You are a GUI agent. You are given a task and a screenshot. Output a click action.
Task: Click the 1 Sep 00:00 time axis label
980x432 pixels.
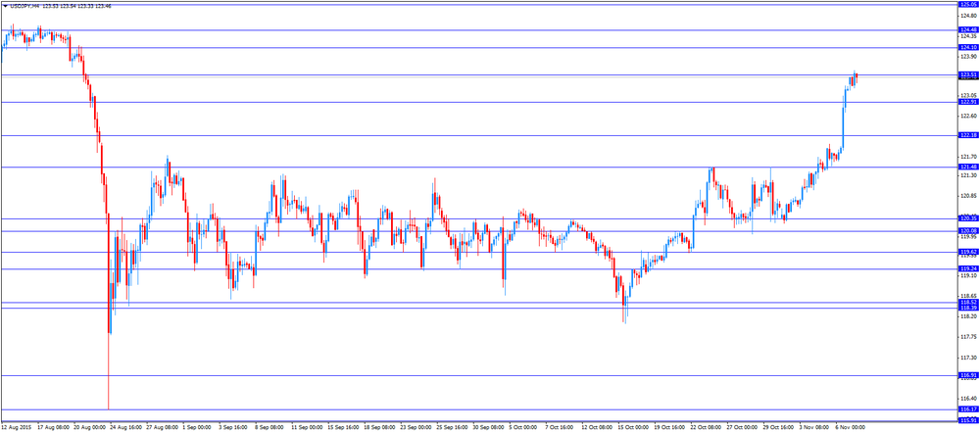(198, 428)
